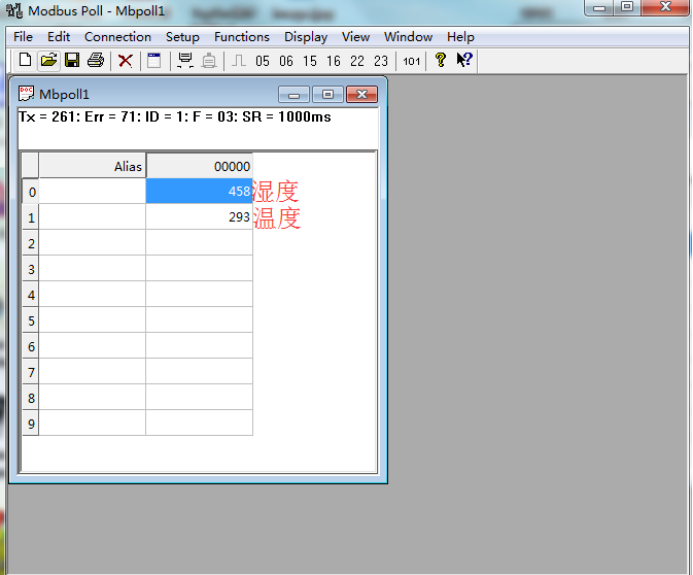This screenshot has width=693, height=575.
Task: Click row header number 5
Action: pos(31,321)
